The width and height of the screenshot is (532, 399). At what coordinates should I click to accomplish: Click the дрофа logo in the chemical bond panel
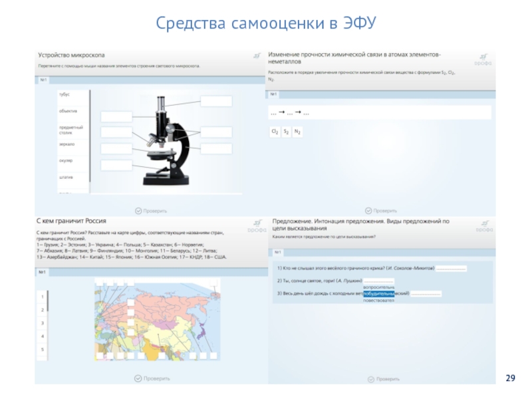point(483,60)
